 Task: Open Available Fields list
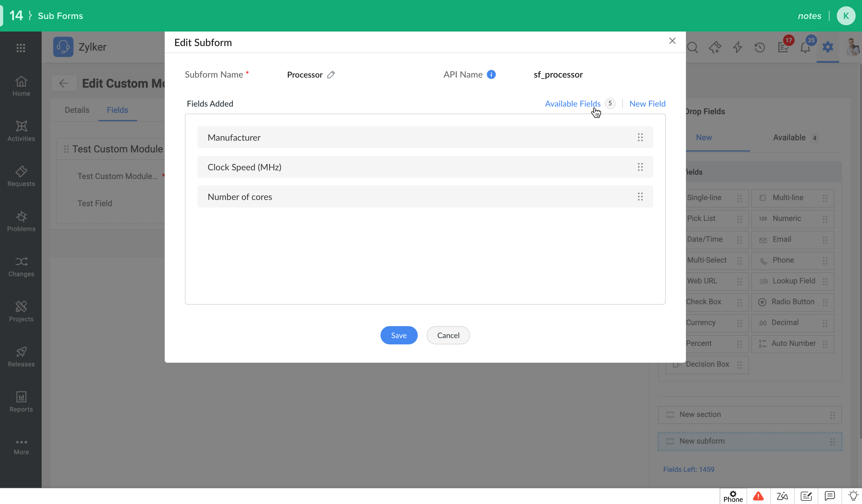pos(572,103)
